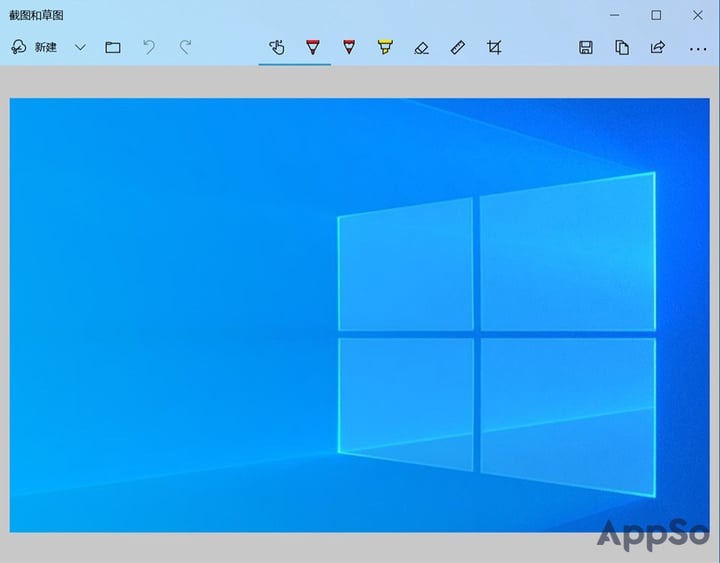
Task: Close the Snip & Sketch window
Action: (x=698, y=15)
